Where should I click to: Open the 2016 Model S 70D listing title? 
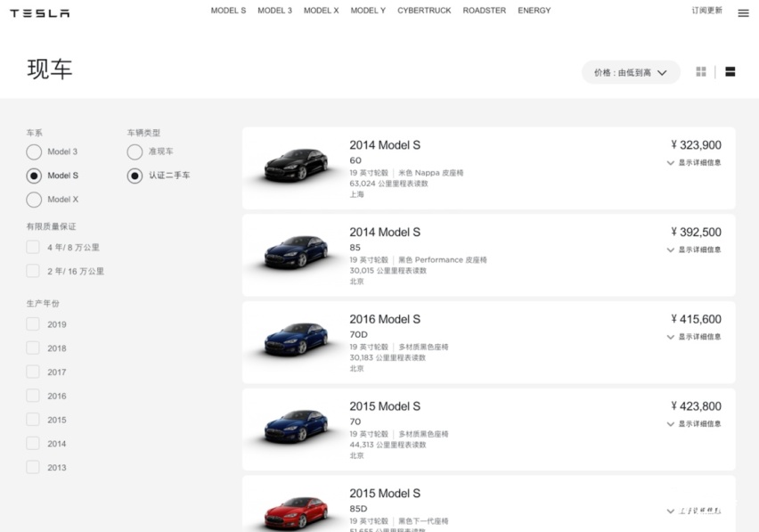(385, 320)
